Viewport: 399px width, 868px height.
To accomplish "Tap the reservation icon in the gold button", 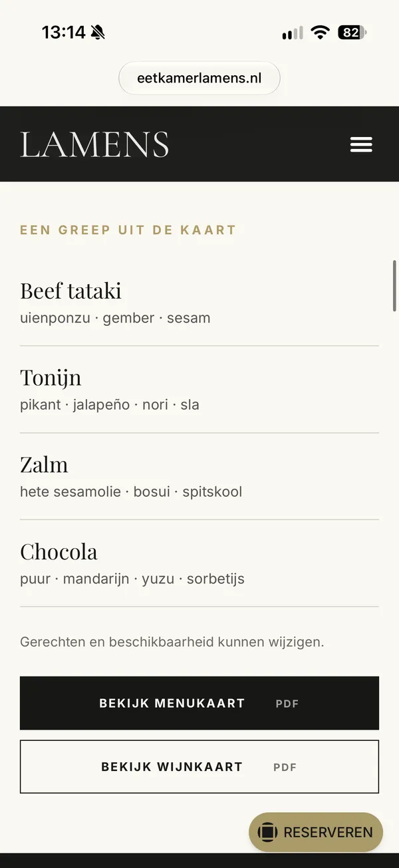I will point(267,832).
